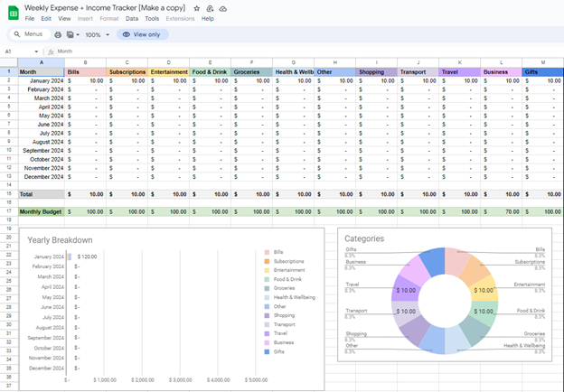The width and height of the screenshot is (564, 392).
Task: Click the Subscriptions legend color swatch
Action: 267,261
